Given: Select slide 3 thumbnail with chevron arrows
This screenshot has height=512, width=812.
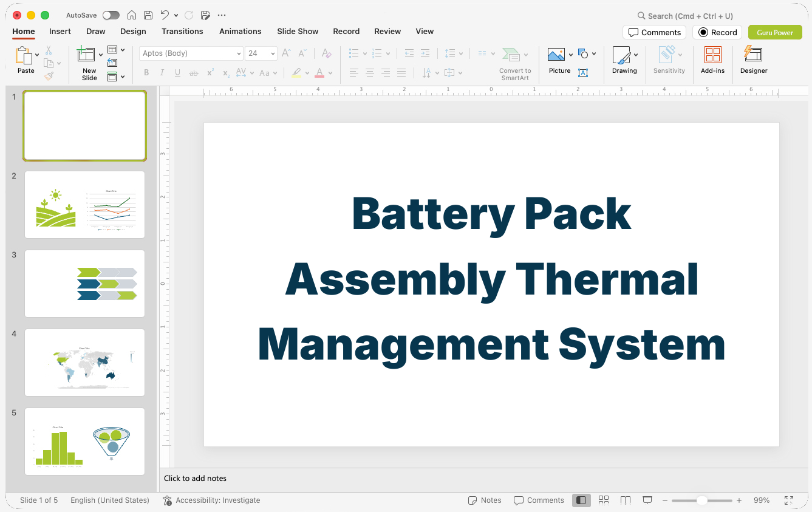Looking at the screenshot, I should tap(84, 283).
